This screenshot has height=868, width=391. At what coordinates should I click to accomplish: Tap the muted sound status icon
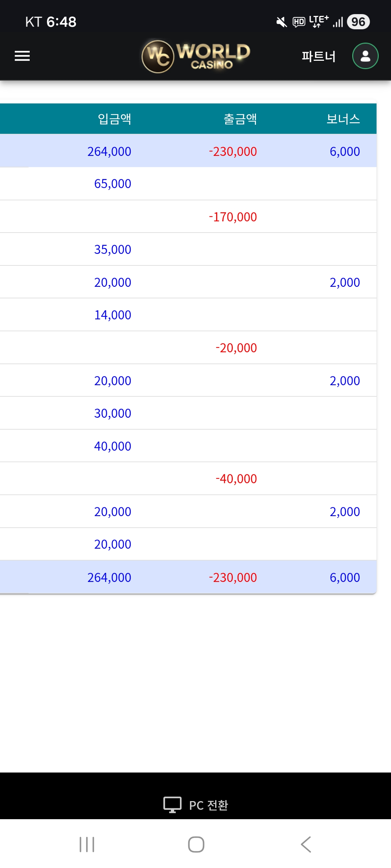tap(281, 22)
